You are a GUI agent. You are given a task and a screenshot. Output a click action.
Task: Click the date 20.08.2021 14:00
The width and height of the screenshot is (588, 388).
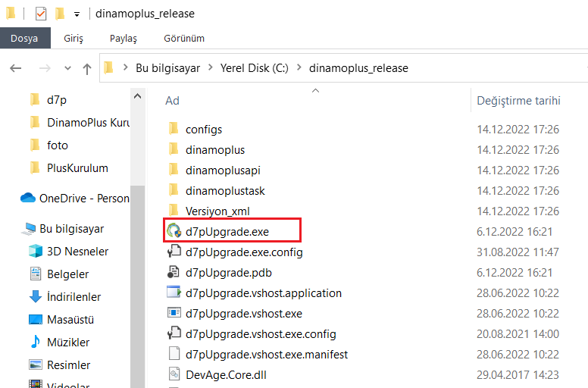pyautogui.click(x=518, y=333)
